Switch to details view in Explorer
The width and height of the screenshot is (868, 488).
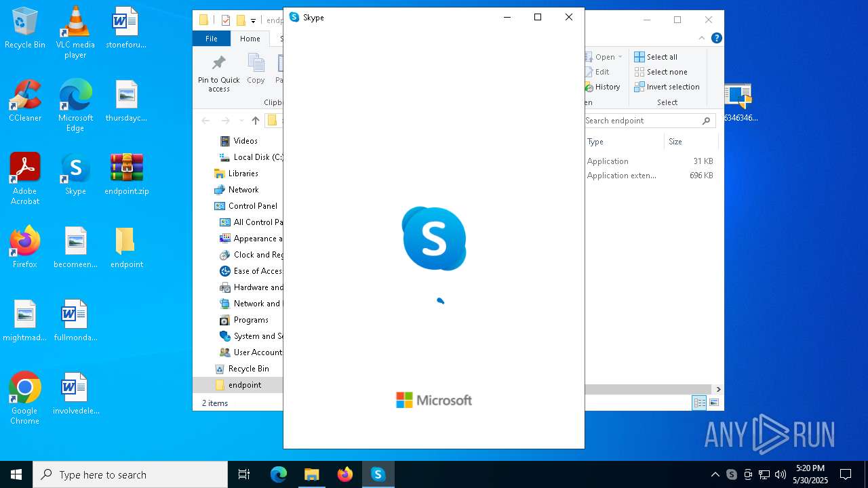click(x=699, y=403)
